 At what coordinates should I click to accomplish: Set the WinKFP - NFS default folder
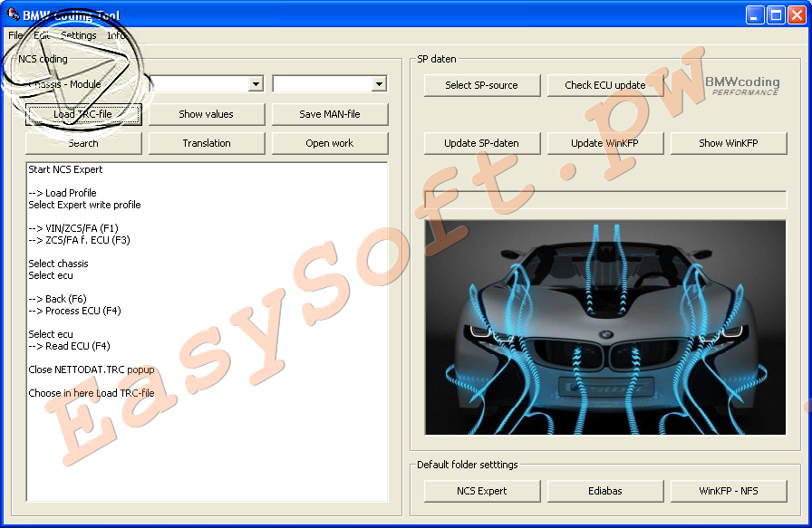tap(729, 491)
